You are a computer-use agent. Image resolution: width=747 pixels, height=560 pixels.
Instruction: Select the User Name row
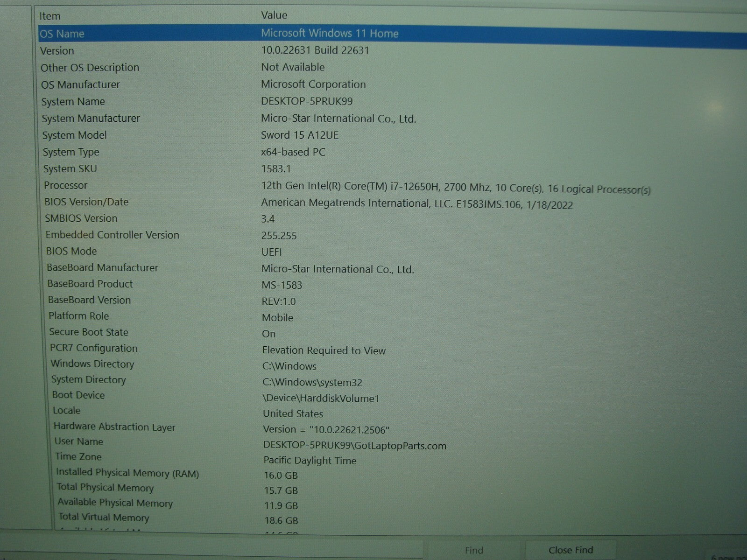pyautogui.click(x=78, y=441)
